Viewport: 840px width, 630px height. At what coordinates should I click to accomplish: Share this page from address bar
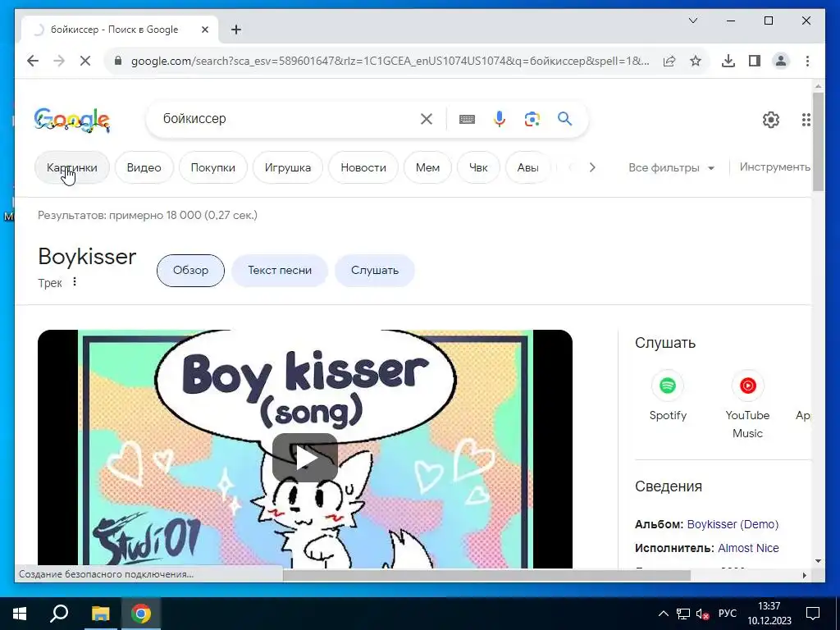(x=669, y=61)
